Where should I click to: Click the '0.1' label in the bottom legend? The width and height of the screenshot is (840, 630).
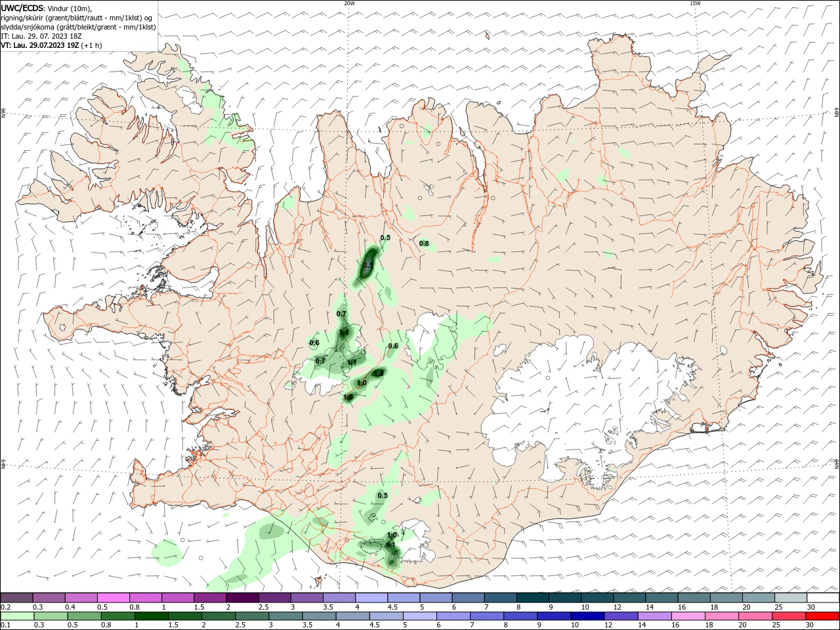point(5,625)
